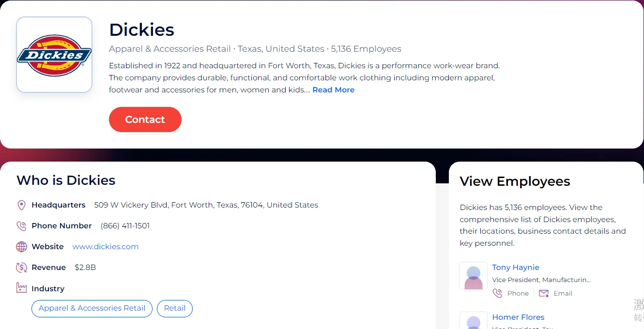
Task: Click the headquarters location pin icon
Action: coord(21,205)
